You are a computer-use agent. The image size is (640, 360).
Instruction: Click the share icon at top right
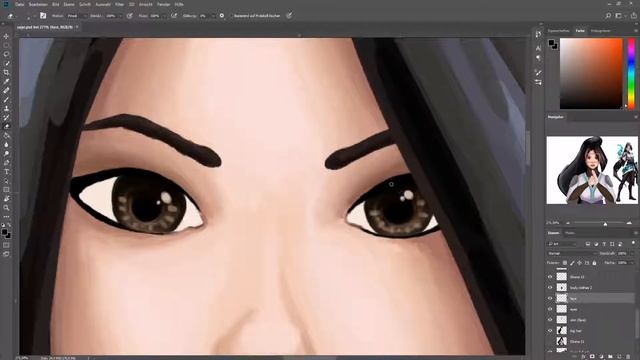[x=633, y=16]
